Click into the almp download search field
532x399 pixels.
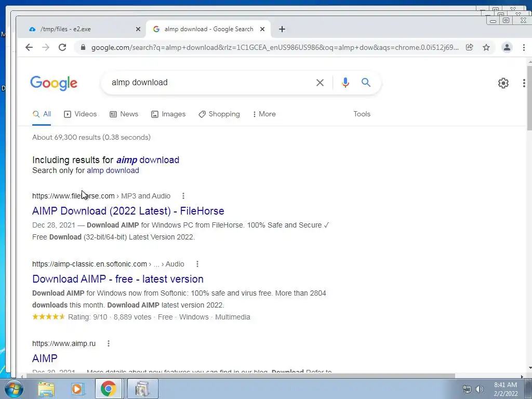[210, 83]
